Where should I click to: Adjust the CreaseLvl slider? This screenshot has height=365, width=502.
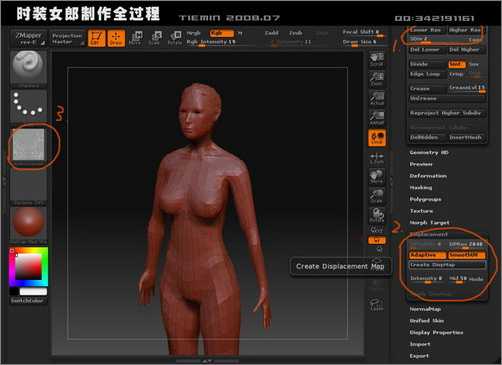tap(467, 88)
